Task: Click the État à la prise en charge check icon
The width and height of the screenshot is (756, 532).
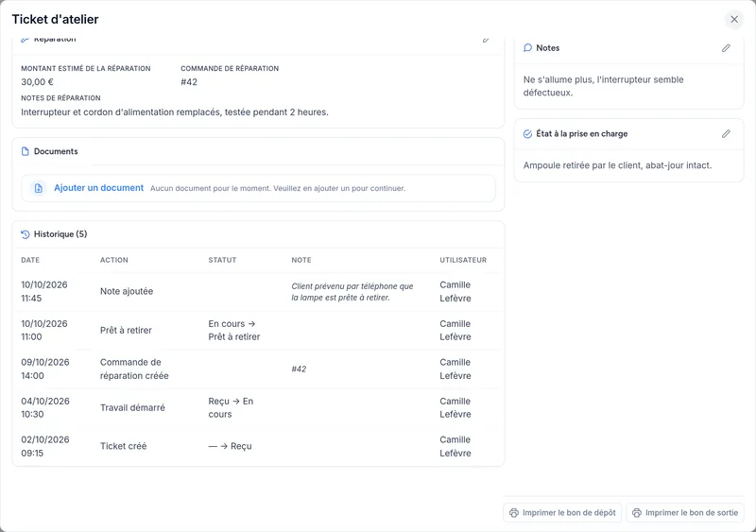Action: pyautogui.click(x=527, y=133)
